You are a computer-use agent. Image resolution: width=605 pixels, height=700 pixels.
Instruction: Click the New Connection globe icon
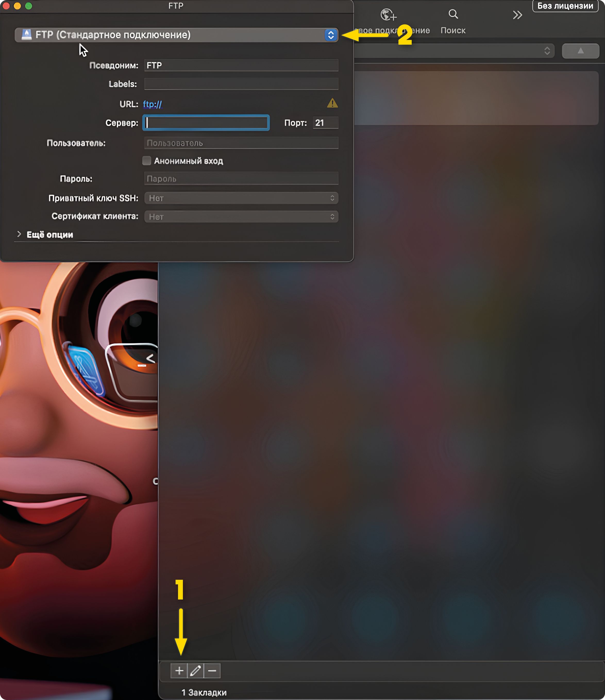(388, 15)
